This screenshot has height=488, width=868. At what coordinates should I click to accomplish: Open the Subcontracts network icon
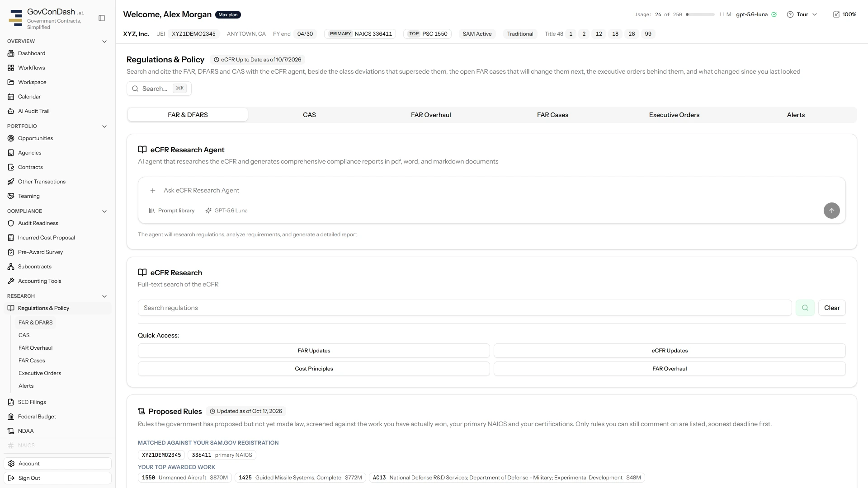[11, 267]
